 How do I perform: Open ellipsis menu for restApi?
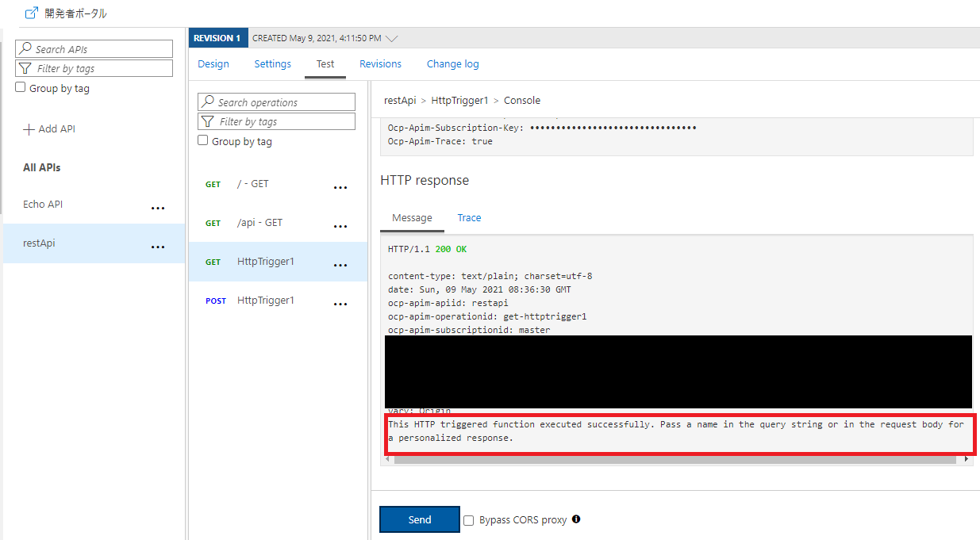[x=158, y=247]
